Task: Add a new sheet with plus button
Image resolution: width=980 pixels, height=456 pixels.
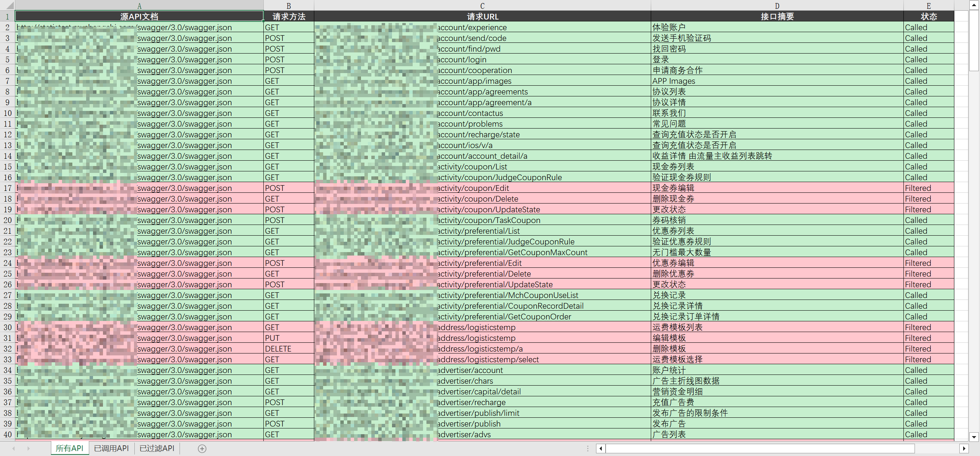Action: click(x=202, y=449)
